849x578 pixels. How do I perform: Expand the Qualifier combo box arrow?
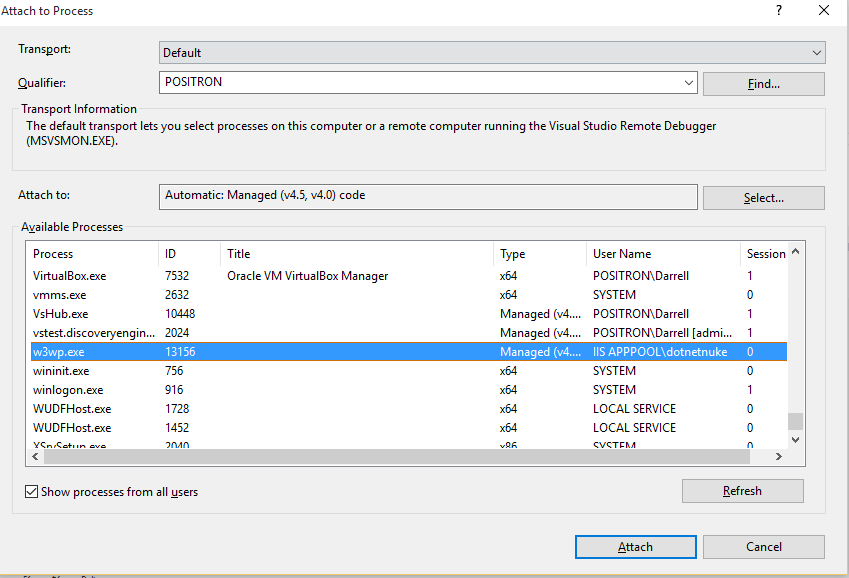[688, 83]
